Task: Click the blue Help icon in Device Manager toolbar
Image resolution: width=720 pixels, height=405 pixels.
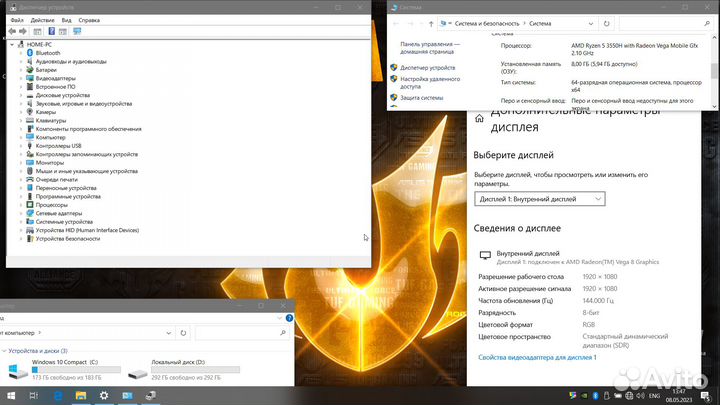Action: [x=51, y=31]
